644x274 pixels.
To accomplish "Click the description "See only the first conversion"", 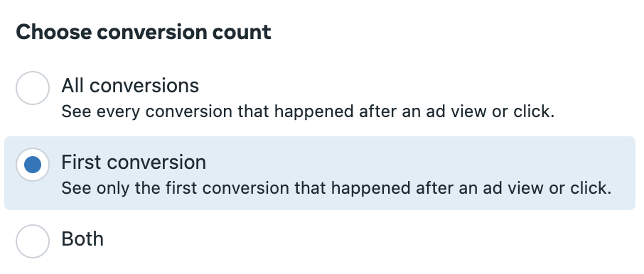I will [x=336, y=188].
